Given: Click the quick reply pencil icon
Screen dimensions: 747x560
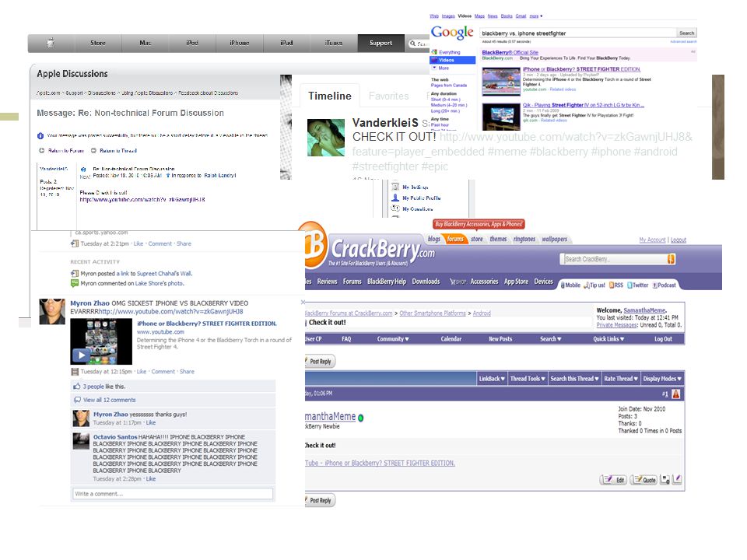Looking at the screenshot, I should [678, 480].
